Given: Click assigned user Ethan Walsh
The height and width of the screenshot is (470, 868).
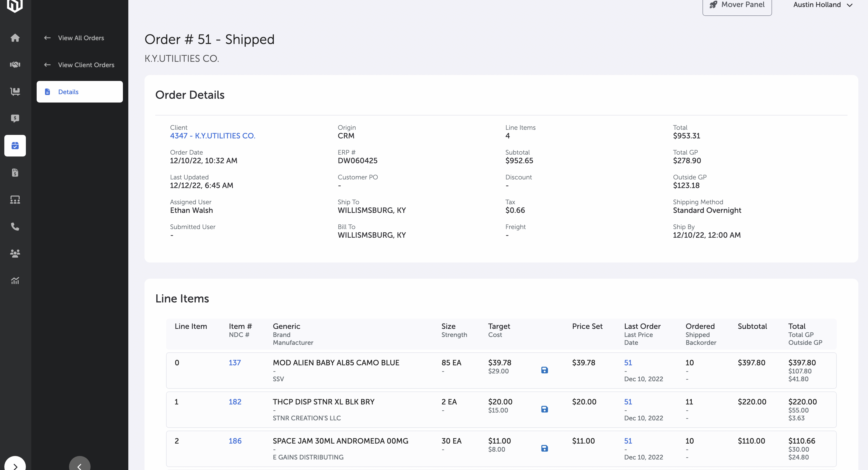Looking at the screenshot, I should [191, 210].
